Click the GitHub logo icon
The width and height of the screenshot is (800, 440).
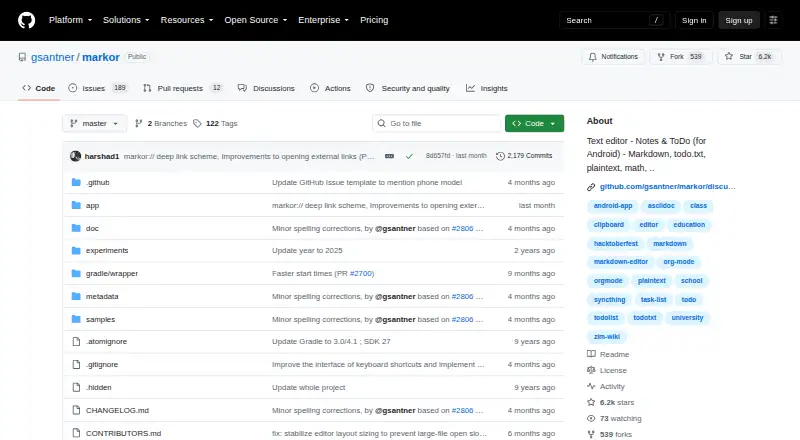click(x=27, y=20)
